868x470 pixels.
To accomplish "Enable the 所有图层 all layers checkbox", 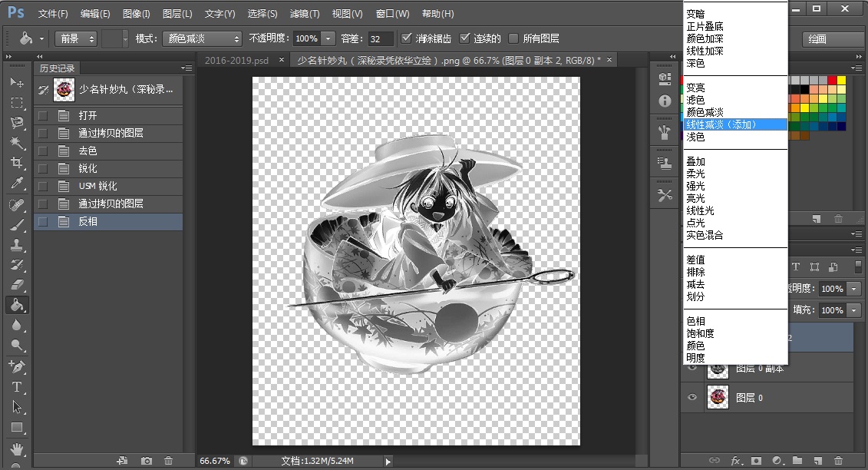I will tap(513, 38).
